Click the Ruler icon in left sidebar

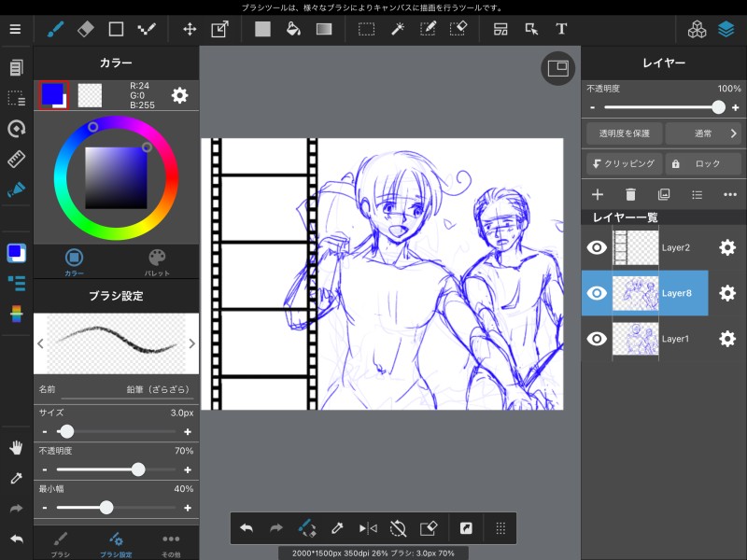coord(16,159)
